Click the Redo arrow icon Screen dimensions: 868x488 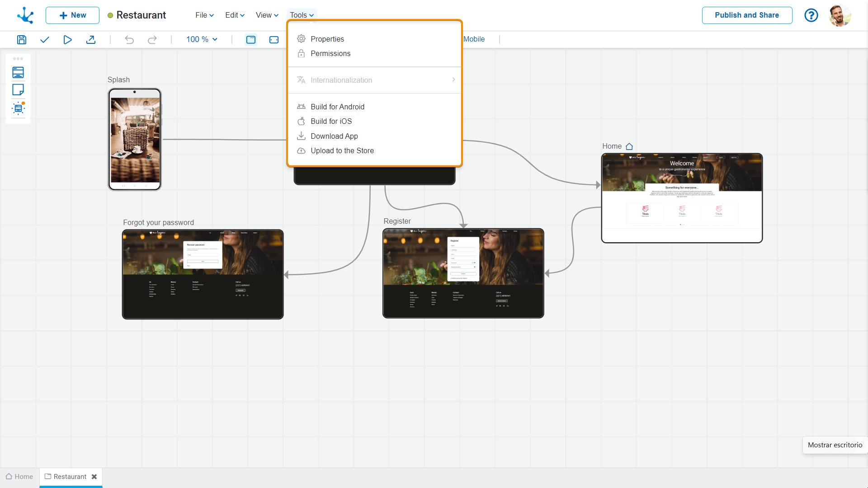pyautogui.click(x=152, y=40)
